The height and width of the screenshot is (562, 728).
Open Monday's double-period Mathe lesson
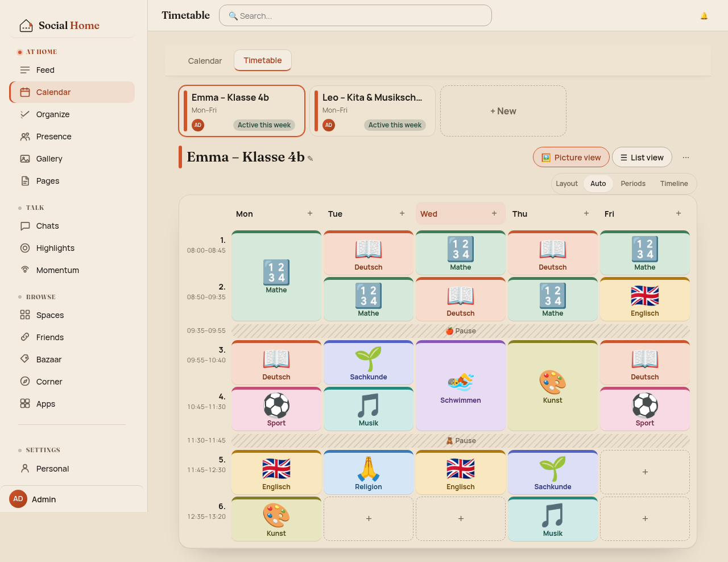[276, 276]
